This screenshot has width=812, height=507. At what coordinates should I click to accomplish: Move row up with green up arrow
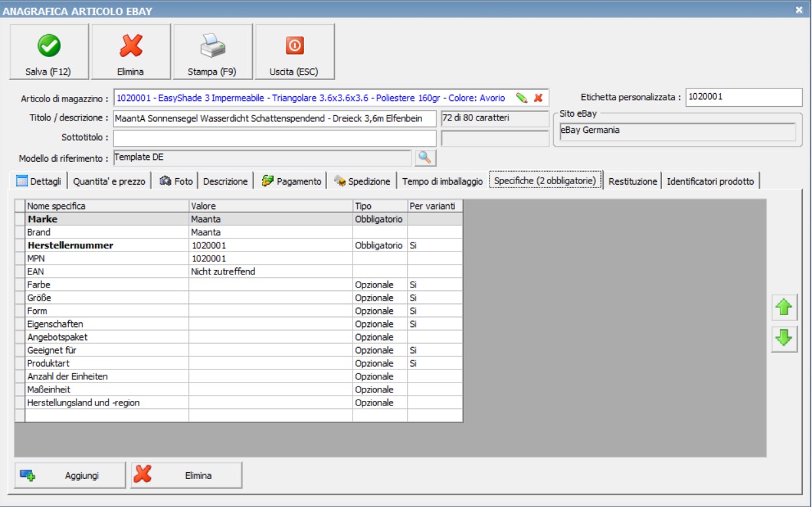pyautogui.click(x=784, y=307)
